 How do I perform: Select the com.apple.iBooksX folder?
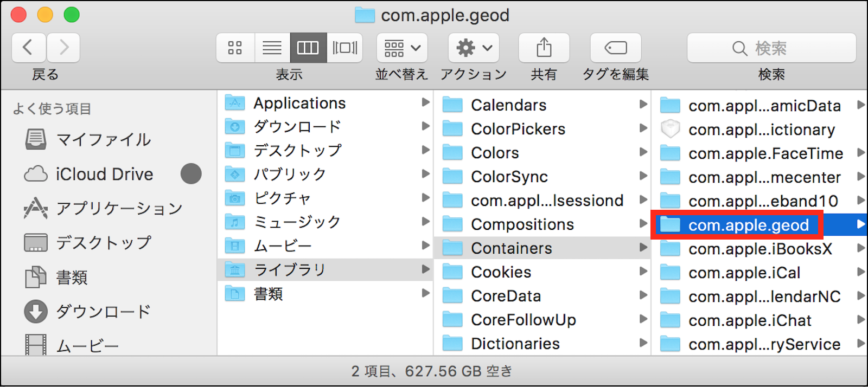pos(759,249)
